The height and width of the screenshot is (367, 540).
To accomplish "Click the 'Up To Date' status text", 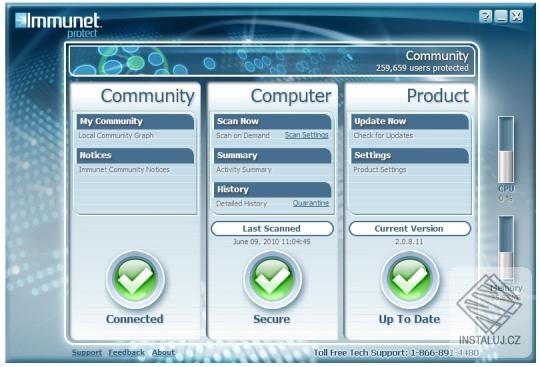I will 409,319.
